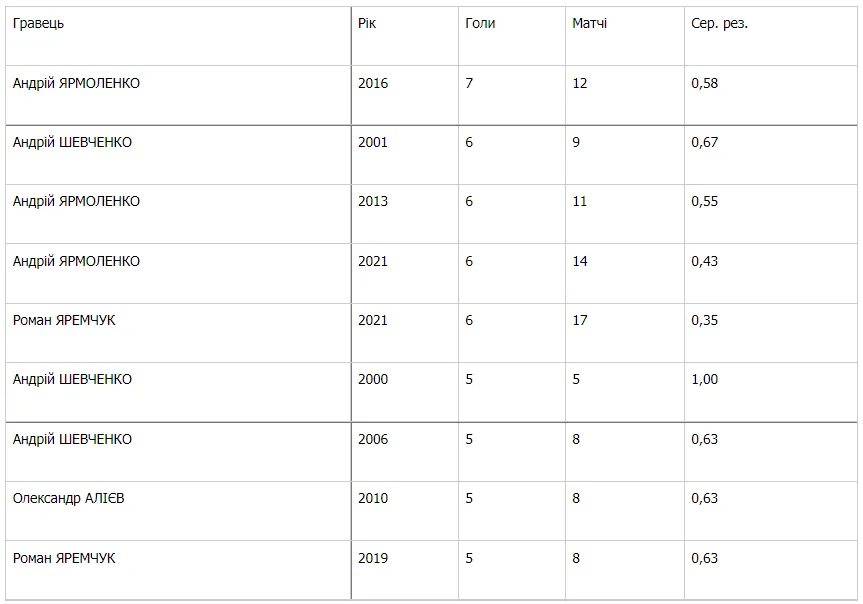Select the year 2001 cell
Viewport: 863px width, 604px height.
point(373,142)
